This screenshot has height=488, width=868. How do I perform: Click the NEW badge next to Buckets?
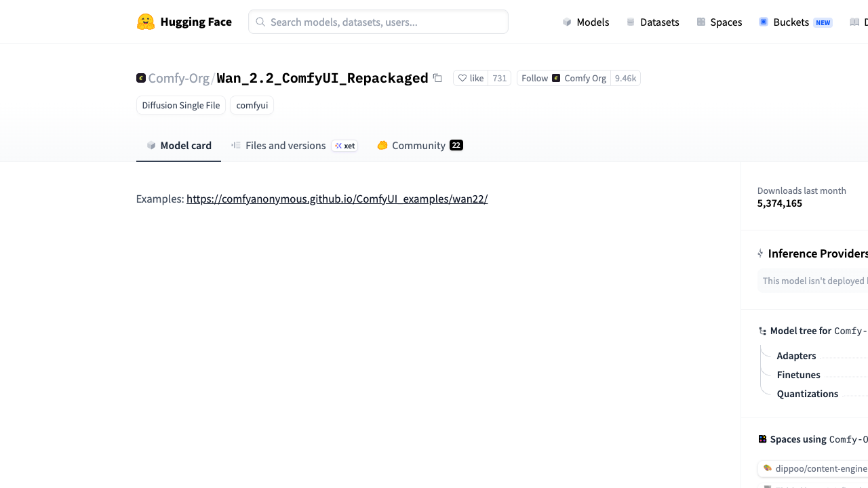(823, 22)
